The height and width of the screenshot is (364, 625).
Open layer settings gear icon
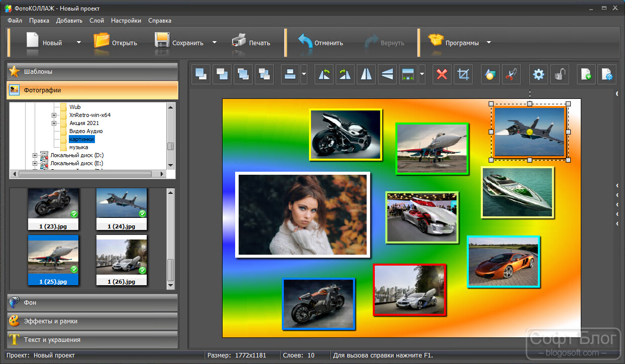coord(539,75)
